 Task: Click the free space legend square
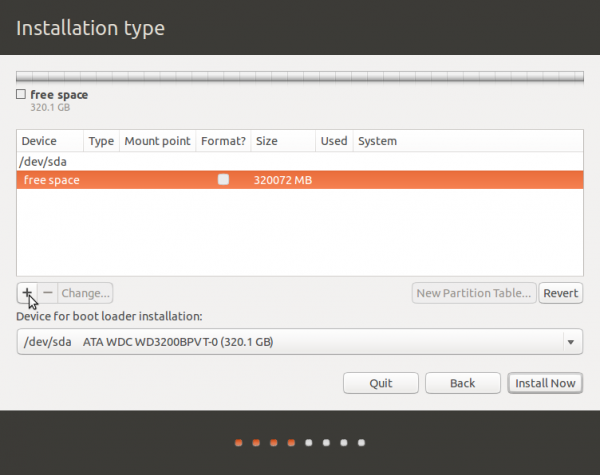pyautogui.click(x=21, y=95)
